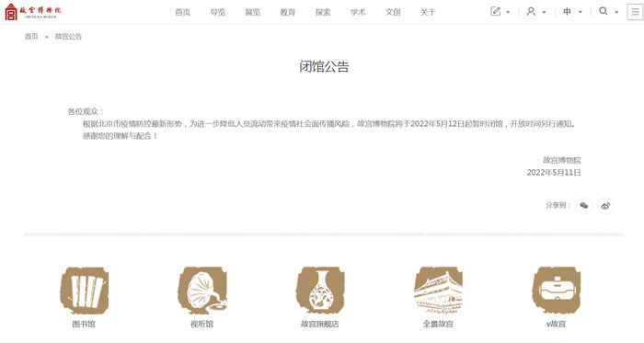The width and height of the screenshot is (644, 343).
Task: Open the V故宫 text link
Action: coord(556,324)
